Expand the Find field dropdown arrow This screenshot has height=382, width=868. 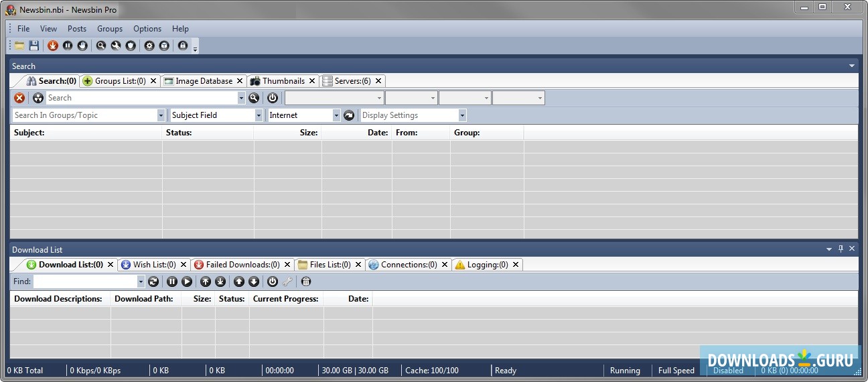click(141, 281)
